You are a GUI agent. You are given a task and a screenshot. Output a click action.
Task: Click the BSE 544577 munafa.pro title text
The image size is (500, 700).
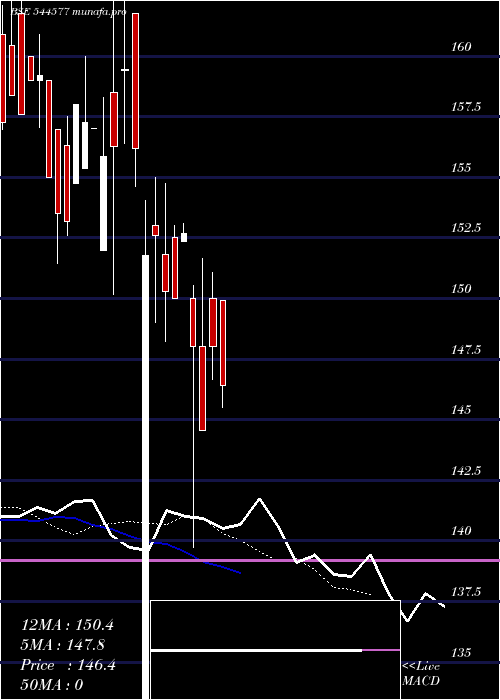(x=68, y=12)
